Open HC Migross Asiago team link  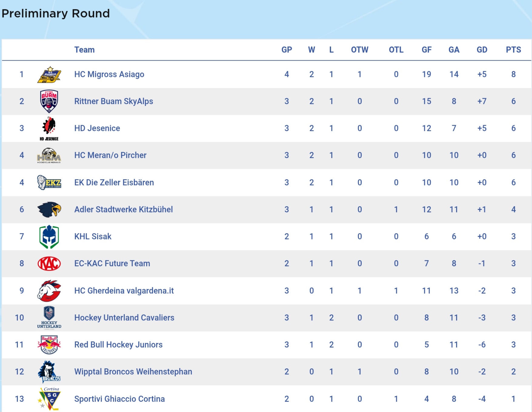tap(109, 74)
